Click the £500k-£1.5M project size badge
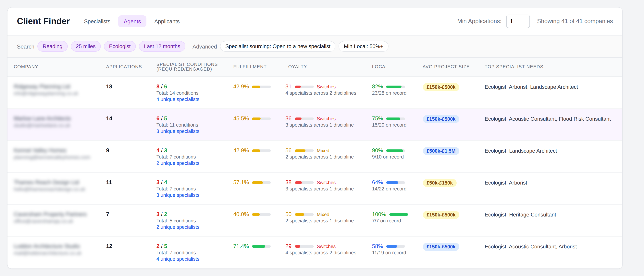This screenshot has height=276, width=644. coord(441,151)
